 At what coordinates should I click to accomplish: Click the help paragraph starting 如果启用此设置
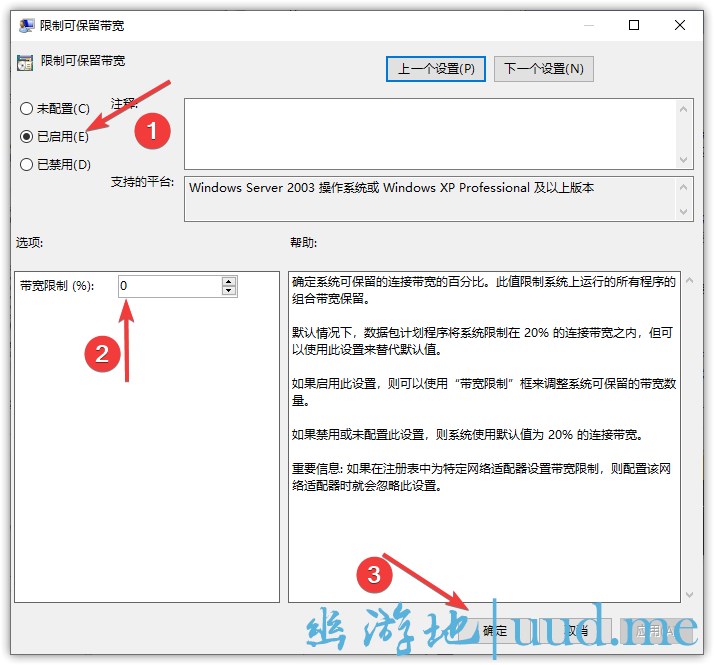(x=484, y=392)
